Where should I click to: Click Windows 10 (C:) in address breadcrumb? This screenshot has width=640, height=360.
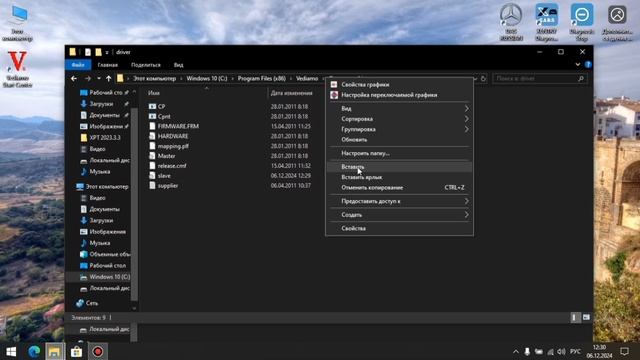(207, 78)
